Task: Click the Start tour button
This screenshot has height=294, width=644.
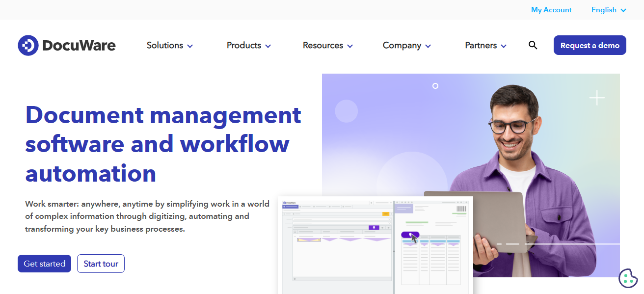Action: (101, 264)
